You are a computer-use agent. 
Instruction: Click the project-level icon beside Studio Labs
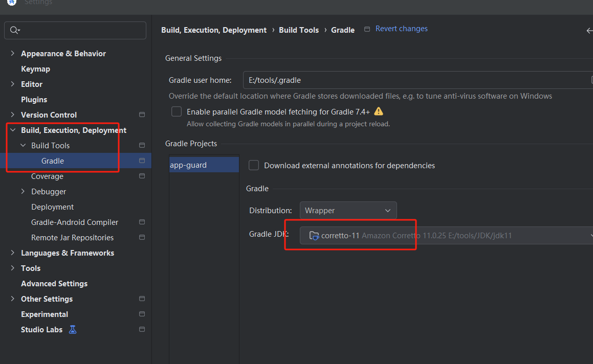[142, 329]
